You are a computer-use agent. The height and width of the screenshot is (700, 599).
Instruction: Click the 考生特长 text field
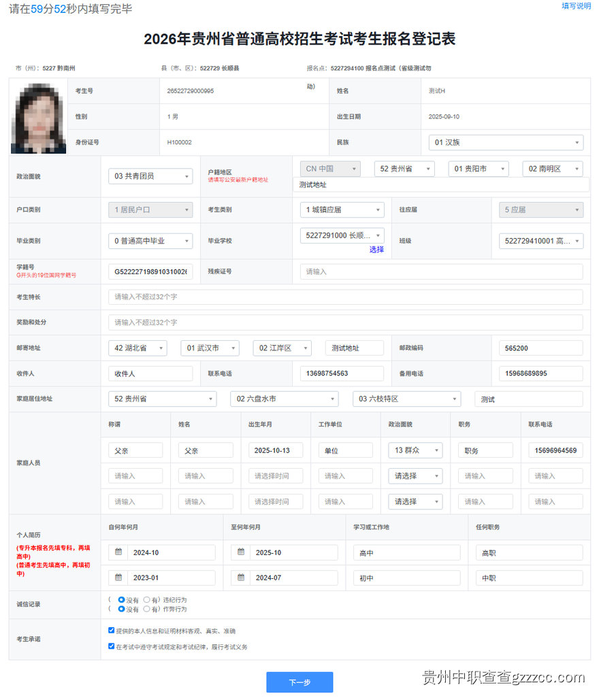[x=345, y=297]
